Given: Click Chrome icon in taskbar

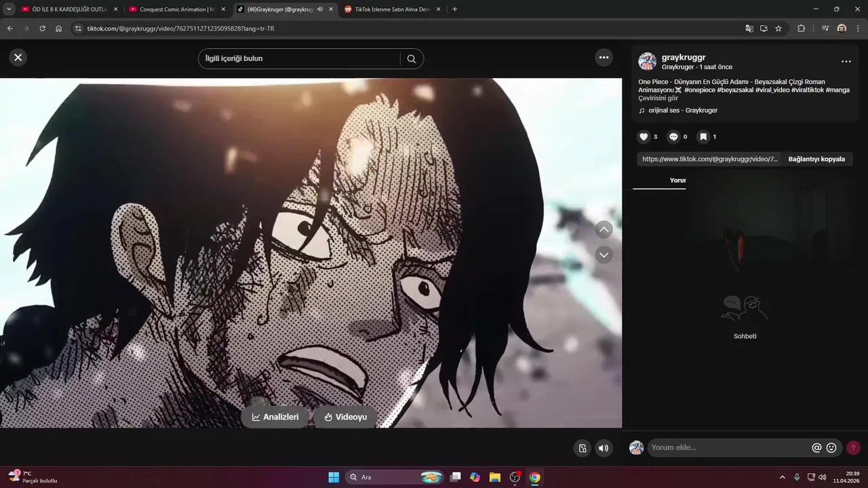Looking at the screenshot, I should pos(534,477).
